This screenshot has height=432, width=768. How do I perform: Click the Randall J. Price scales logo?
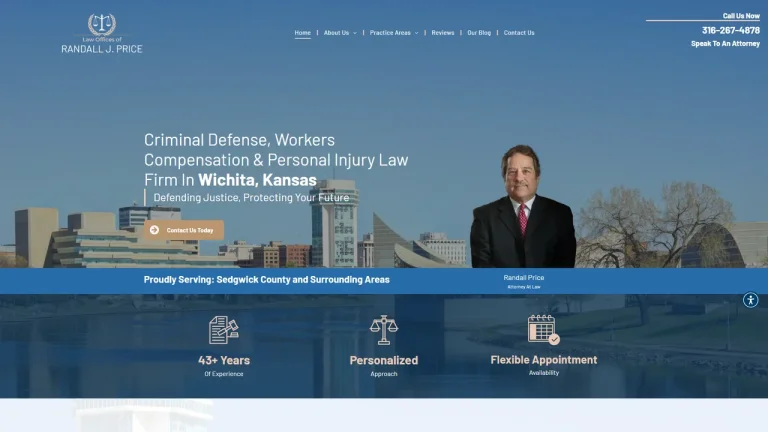[102, 33]
